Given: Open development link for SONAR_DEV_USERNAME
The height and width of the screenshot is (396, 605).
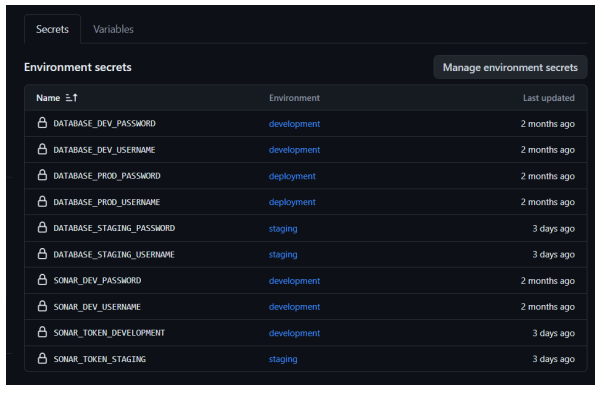Looking at the screenshot, I should (x=294, y=307).
